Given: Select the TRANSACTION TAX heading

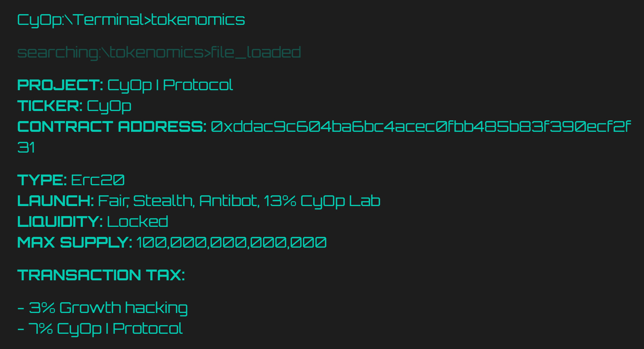Looking at the screenshot, I should click(x=101, y=275).
